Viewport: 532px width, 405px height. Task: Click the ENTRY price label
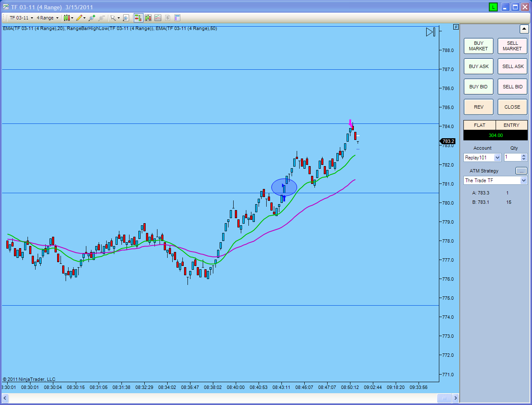(511, 125)
